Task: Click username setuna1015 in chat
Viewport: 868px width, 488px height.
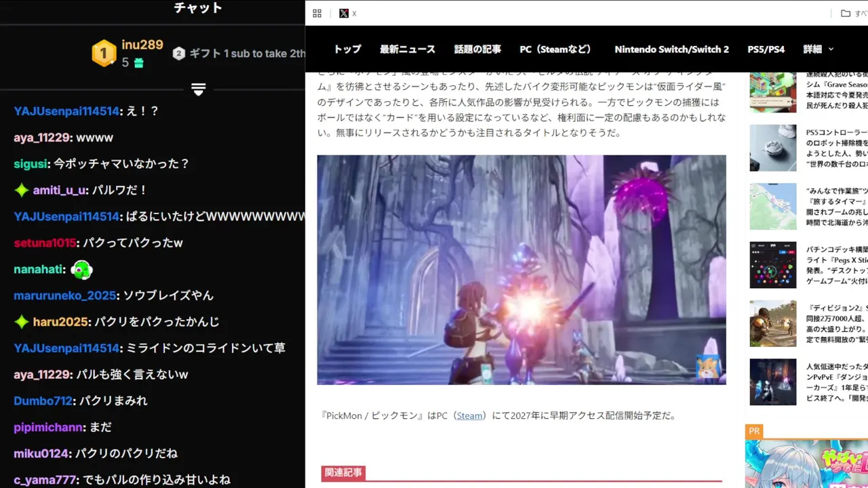Action: pos(45,243)
